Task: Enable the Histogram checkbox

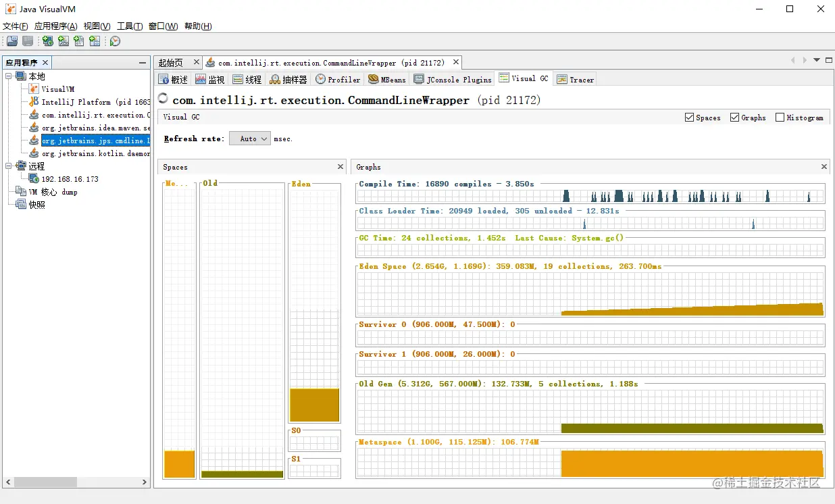Action: click(780, 118)
